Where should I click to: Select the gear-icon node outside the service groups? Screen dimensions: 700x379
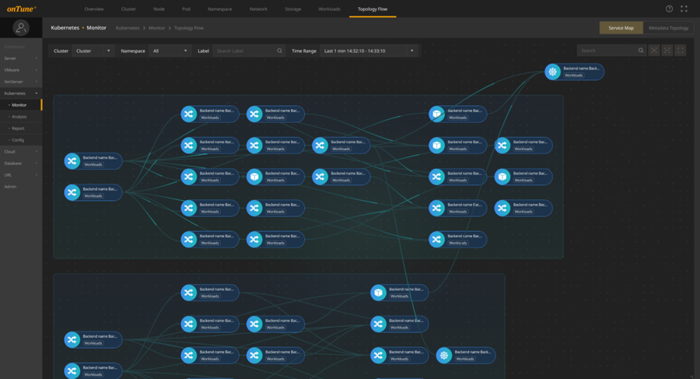tap(574, 72)
